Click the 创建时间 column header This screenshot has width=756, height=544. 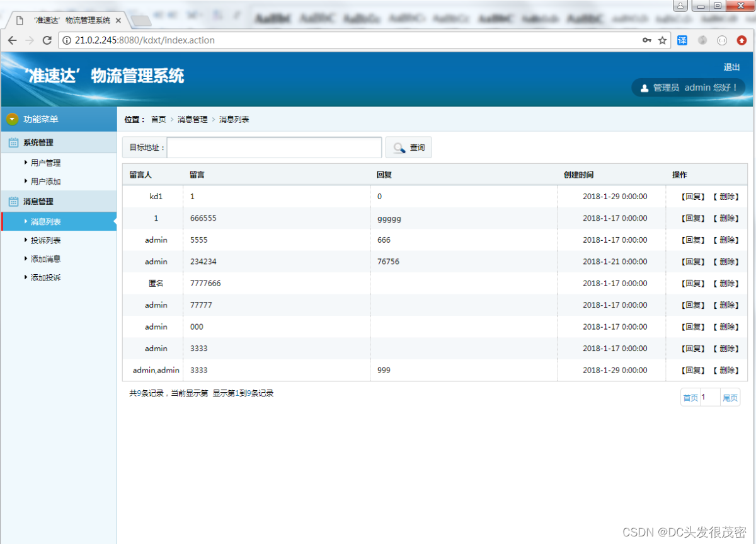[x=578, y=175]
